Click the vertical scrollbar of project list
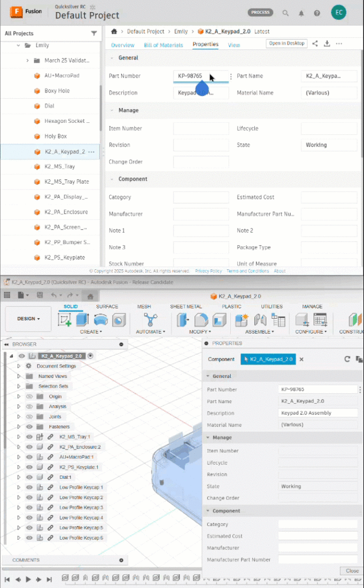Screen dimensions: 364x588 pyautogui.click(x=100, y=109)
